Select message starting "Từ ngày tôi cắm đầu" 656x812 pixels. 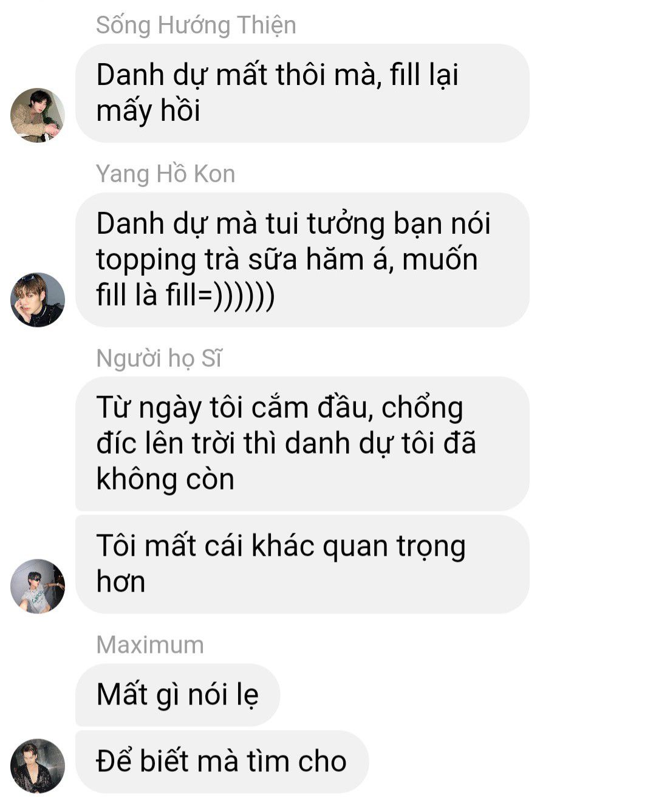pyautogui.click(x=302, y=443)
